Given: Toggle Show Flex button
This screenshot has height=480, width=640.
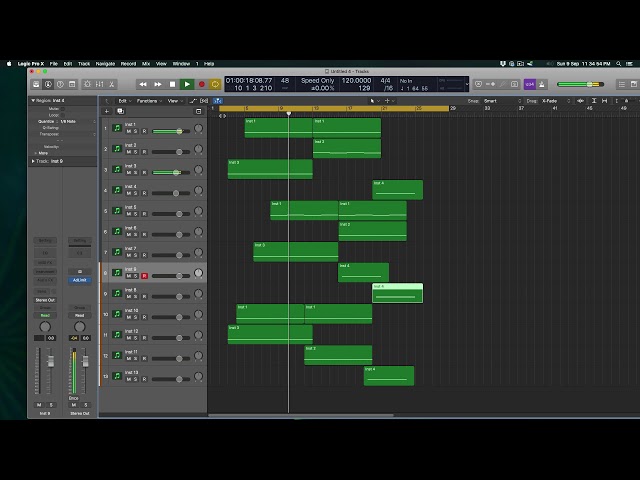Looking at the screenshot, I should point(204,101).
